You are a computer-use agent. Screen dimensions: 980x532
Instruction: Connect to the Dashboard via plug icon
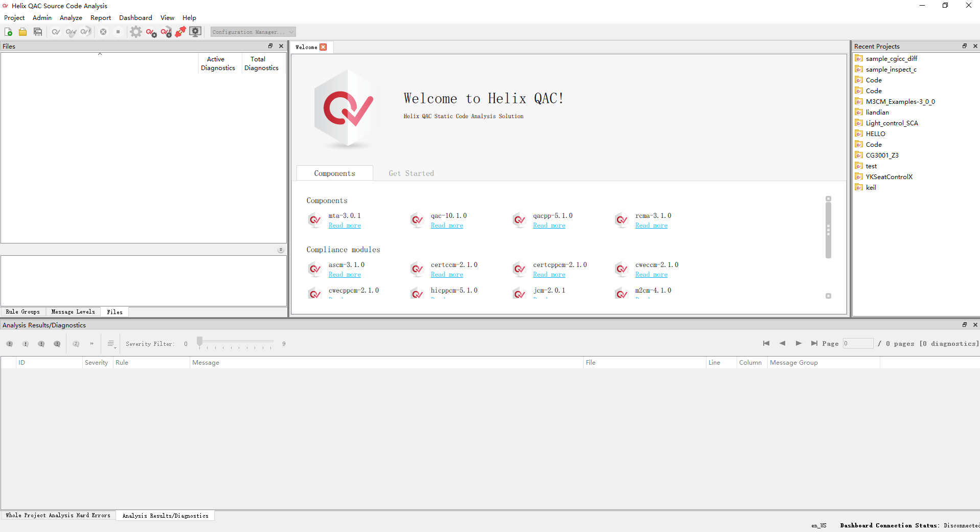click(180, 32)
